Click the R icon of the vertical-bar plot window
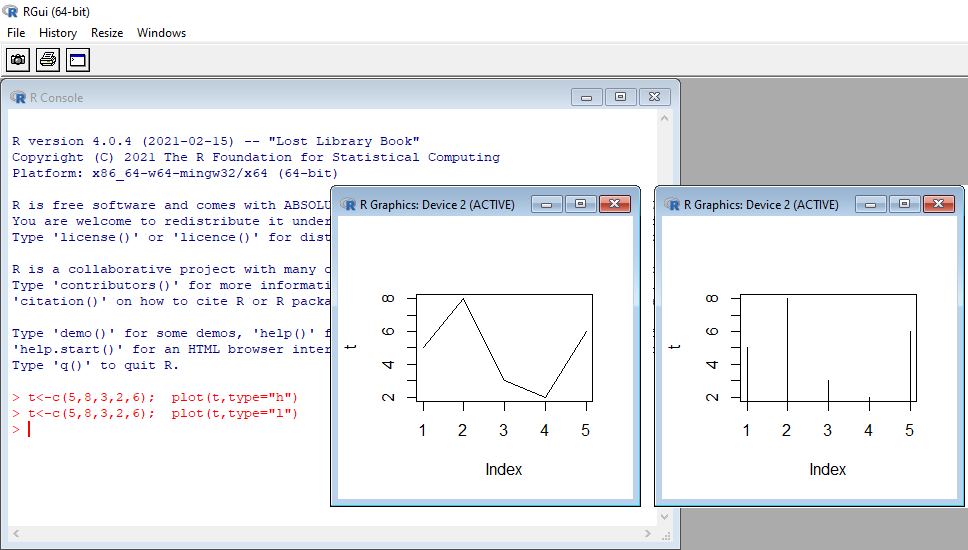The image size is (968, 550). pyautogui.click(x=673, y=204)
